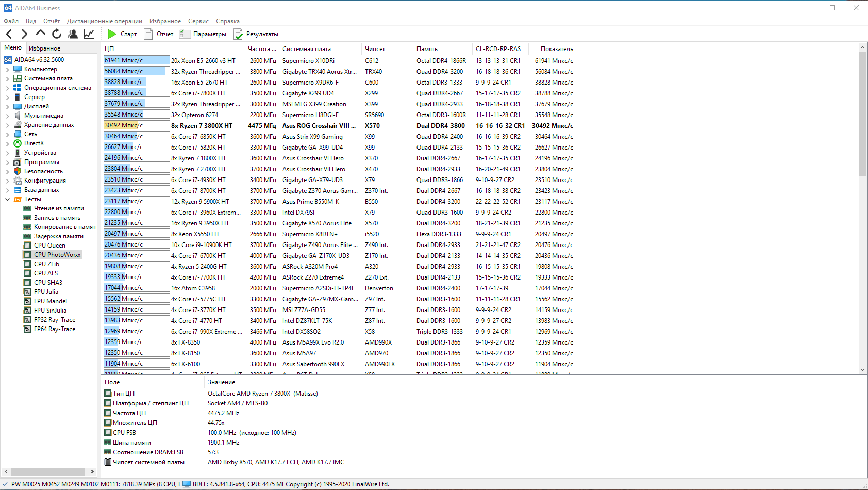The height and width of the screenshot is (490, 868).
Task: Expand the Мультимедиа tree node
Action: (7, 116)
